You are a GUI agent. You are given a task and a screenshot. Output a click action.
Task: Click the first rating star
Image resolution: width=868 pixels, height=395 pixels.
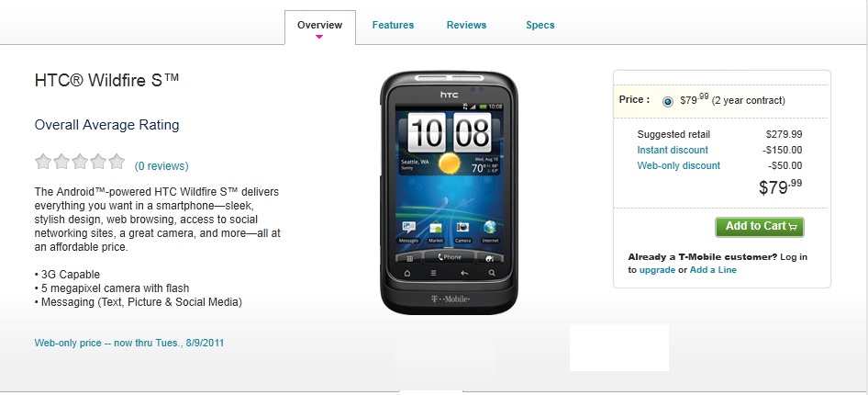click(43, 162)
